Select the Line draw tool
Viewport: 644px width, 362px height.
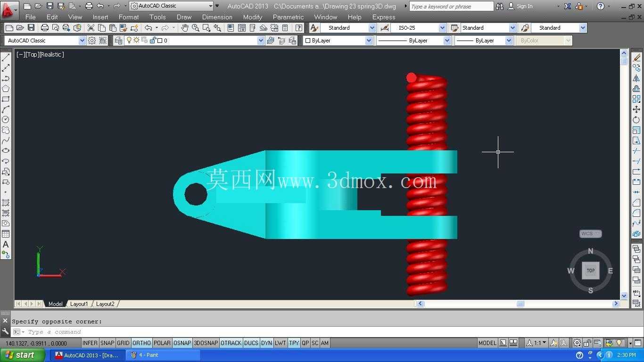(x=6, y=58)
